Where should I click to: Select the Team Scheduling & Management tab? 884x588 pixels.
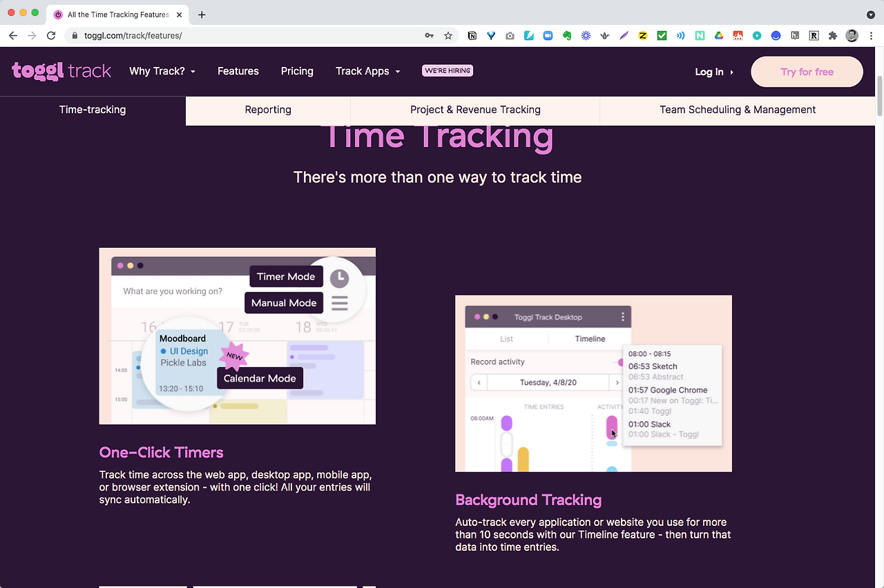pos(738,109)
